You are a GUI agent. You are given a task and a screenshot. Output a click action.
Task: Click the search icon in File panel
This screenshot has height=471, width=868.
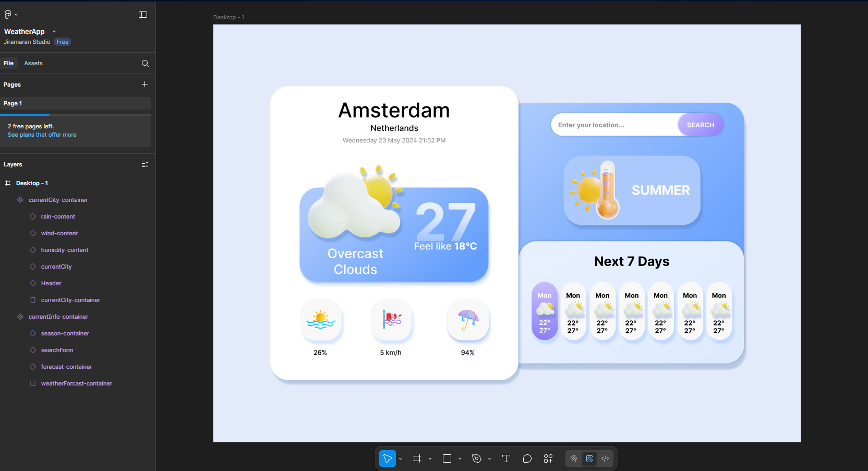145,64
